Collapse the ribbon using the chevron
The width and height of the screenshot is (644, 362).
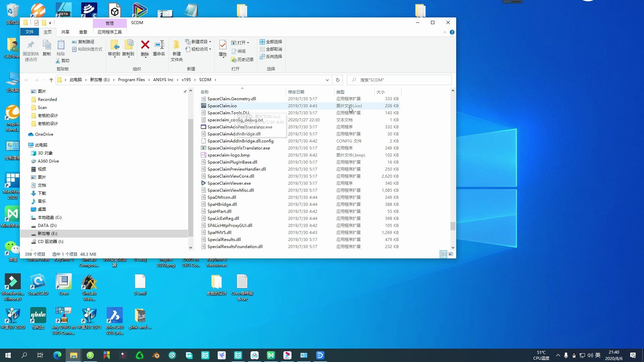[444, 32]
